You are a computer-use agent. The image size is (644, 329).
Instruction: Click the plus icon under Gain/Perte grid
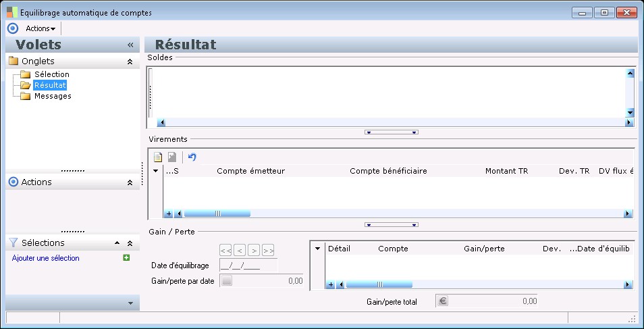pyautogui.click(x=330, y=284)
